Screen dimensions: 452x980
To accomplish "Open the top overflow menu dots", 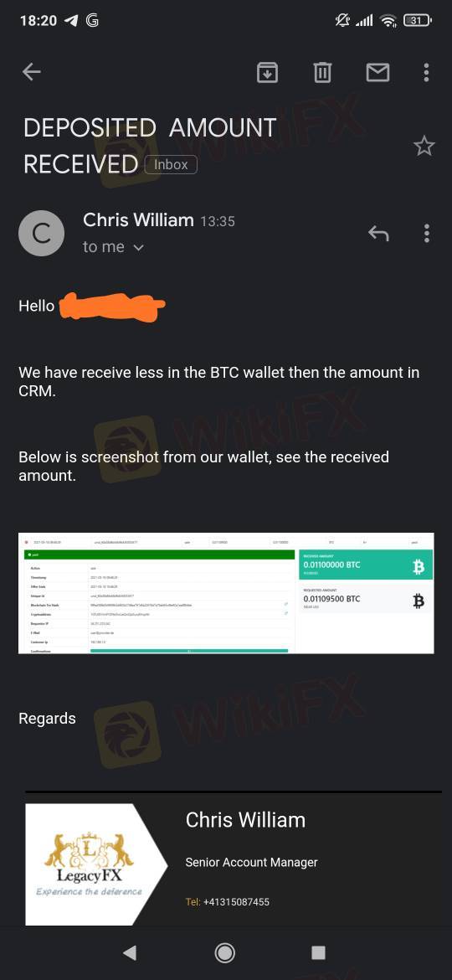I will pyautogui.click(x=426, y=73).
